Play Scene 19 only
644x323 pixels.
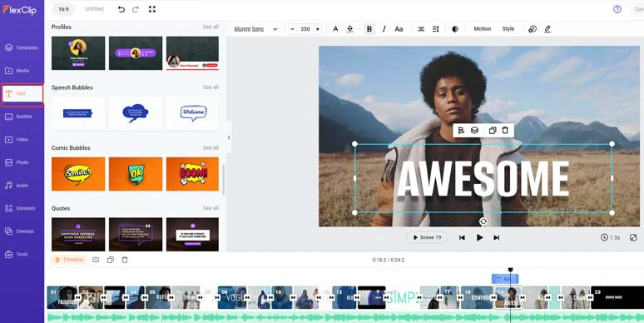tap(427, 237)
